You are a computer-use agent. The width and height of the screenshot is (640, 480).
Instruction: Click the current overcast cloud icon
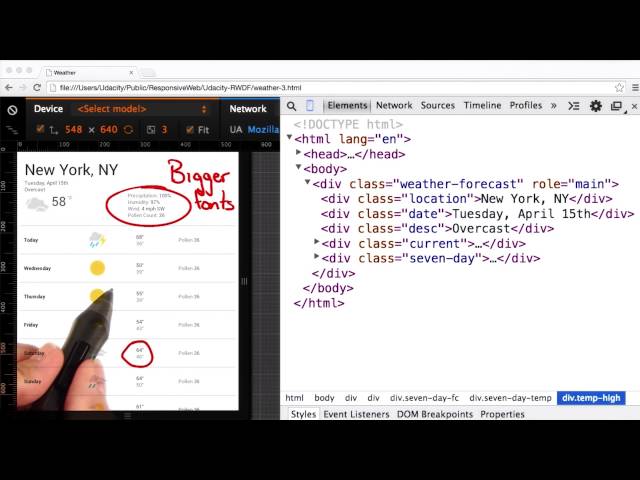click(37, 204)
